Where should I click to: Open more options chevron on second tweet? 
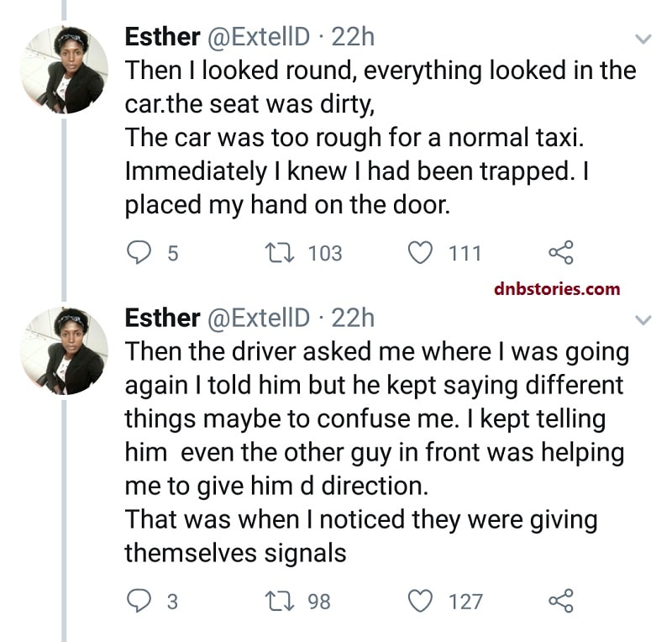643,319
